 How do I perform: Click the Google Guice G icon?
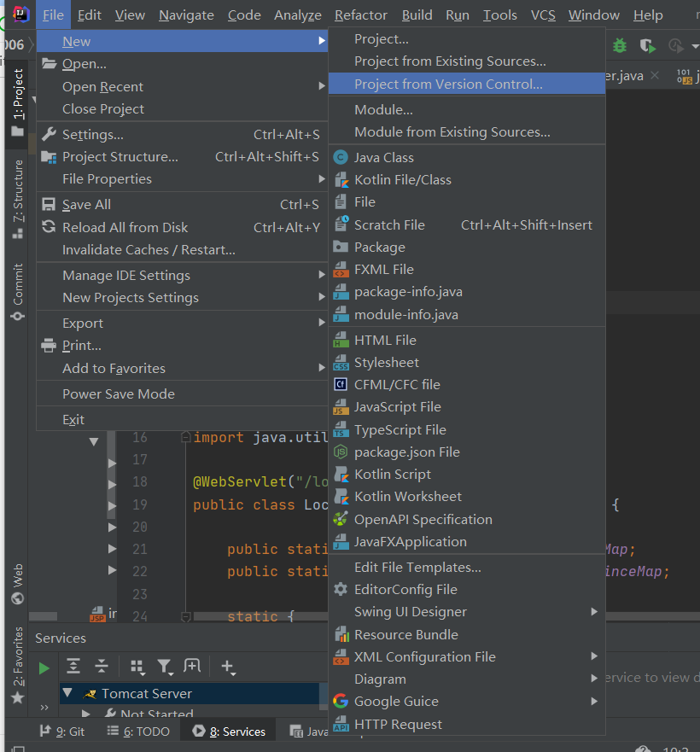coord(341,701)
